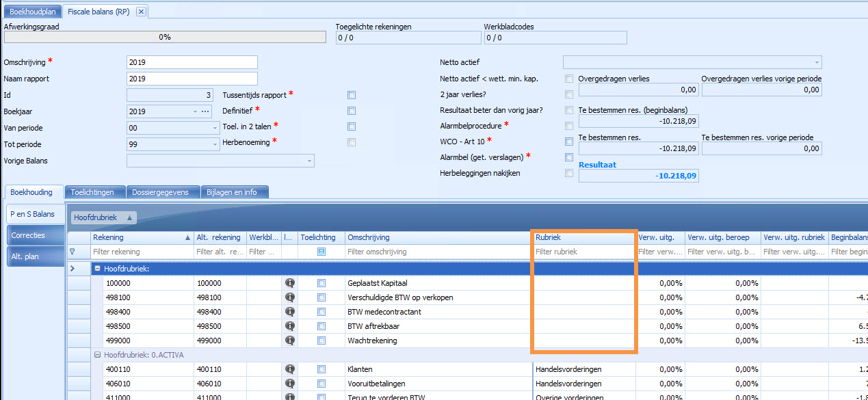Click info icon for Vooruitbetalingen row
This screenshot has width=868, height=400.
289,384
